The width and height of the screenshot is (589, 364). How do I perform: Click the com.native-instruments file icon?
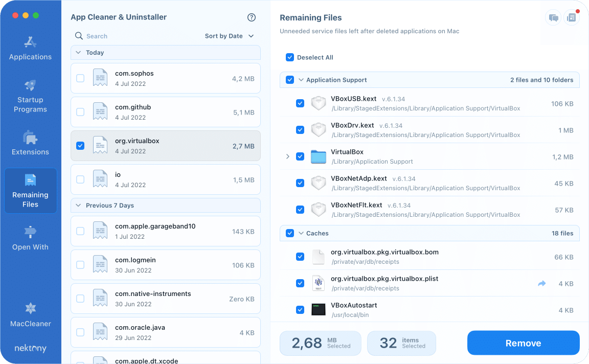tap(100, 299)
